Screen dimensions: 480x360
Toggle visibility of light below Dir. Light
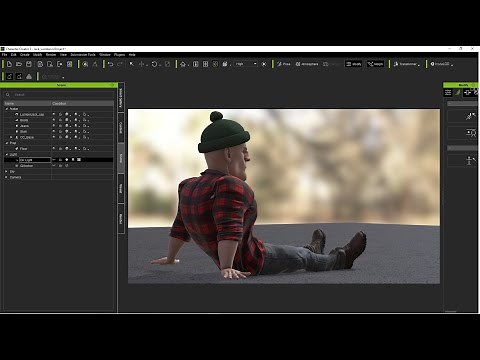click(54, 165)
